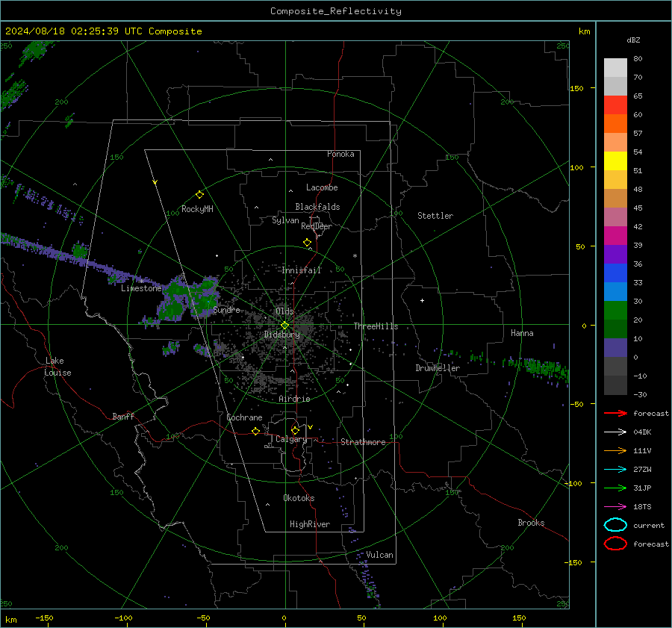Screen dimensions: 672x628
Task: Click the HighRiver city label
Action: [x=310, y=524]
